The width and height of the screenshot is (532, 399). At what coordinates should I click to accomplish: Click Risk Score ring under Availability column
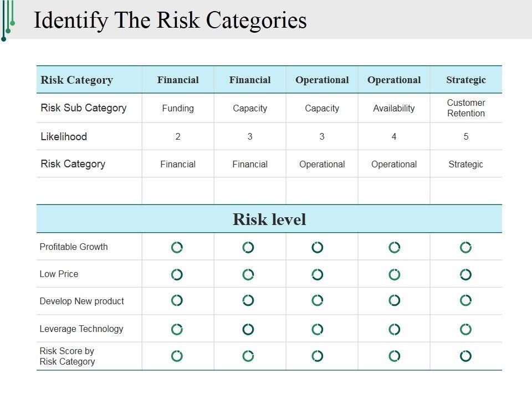(x=394, y=356)
